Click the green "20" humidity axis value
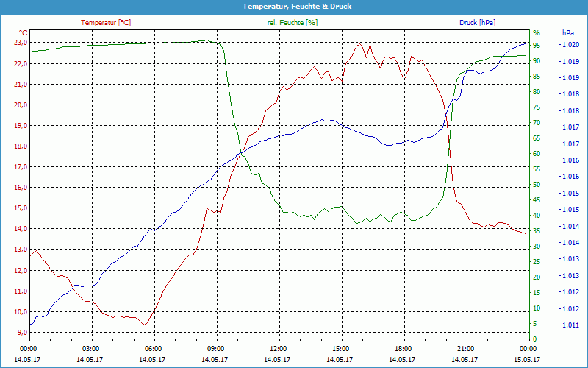This screenshot has height=368, width=588. 537,277
